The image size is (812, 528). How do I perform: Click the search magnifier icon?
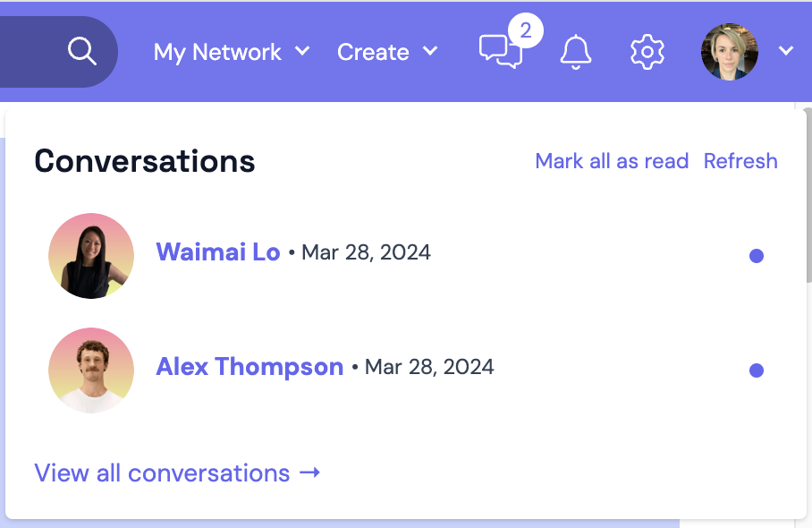[x=81, y=52]
